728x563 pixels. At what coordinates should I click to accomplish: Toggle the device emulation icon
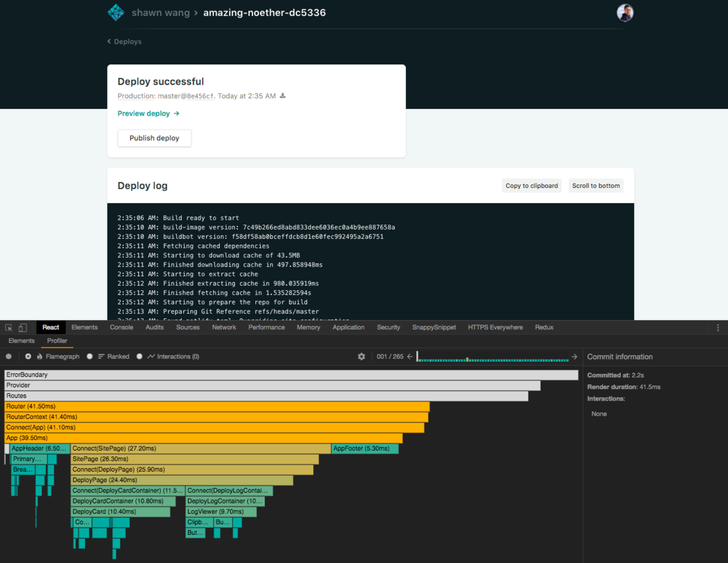22,327
